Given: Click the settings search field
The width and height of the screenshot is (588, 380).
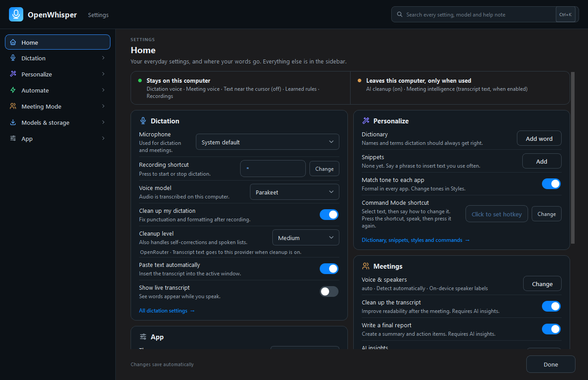Looking at the screenshot, I should coord(485,15).
